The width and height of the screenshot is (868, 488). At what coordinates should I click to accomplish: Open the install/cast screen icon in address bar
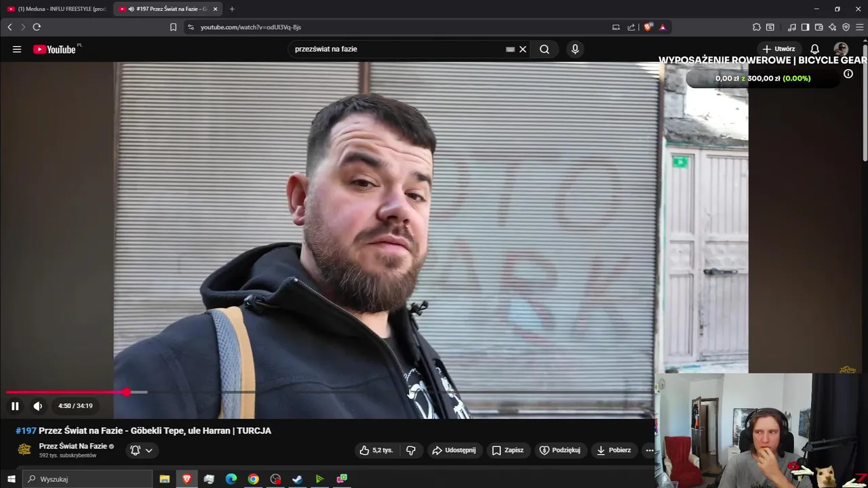[616, 27]
